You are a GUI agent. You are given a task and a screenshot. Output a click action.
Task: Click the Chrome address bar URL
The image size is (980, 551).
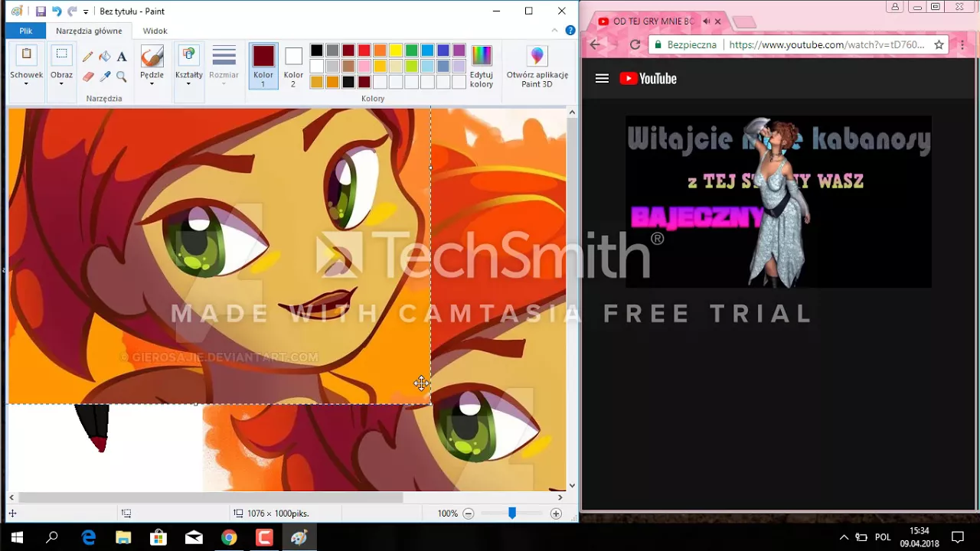tap(827, 44)
